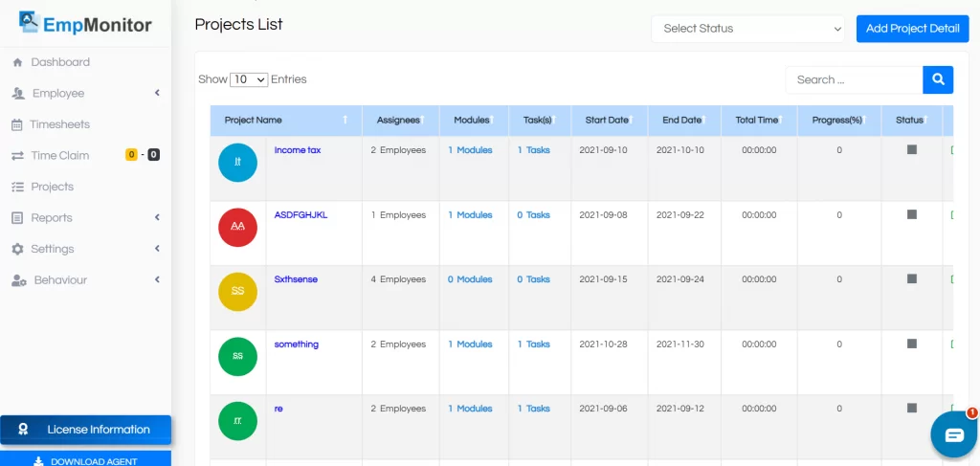The width and height of the screenshot is (980, 466).
Task: Sort the table by Progress(%) column
Action: (x=838, y=121)
